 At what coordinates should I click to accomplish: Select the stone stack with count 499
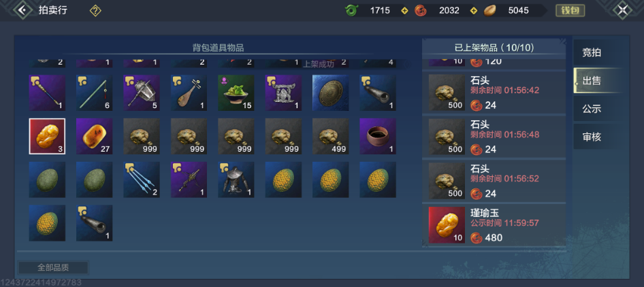pyautogui.click(x=331, y=136)
